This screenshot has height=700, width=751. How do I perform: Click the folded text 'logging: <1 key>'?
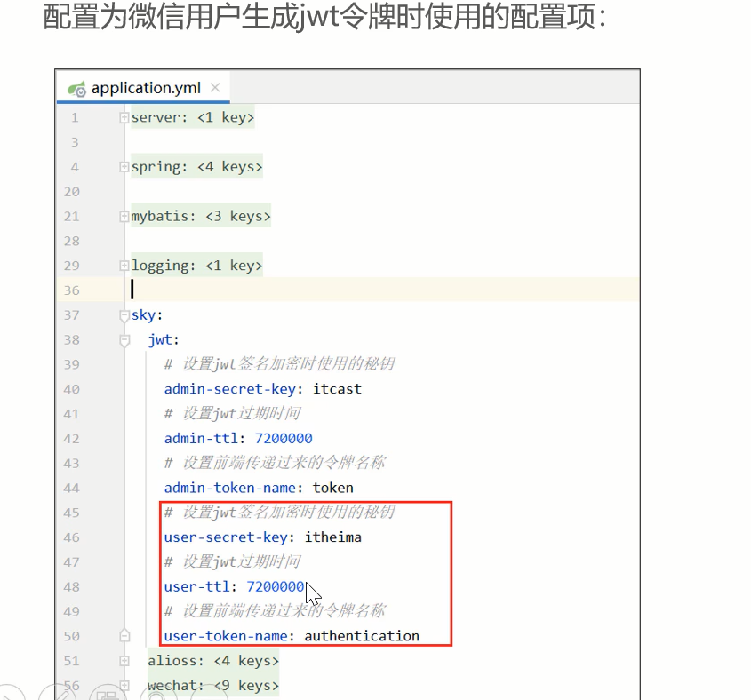coord(196,266)
